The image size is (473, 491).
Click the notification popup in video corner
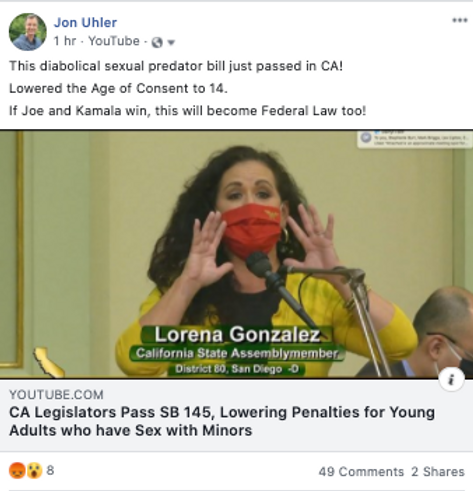point(415,139)
